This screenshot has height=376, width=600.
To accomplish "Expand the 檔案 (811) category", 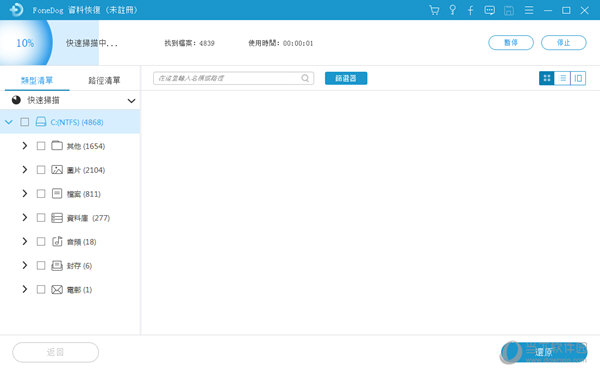I will pos(25,194).
